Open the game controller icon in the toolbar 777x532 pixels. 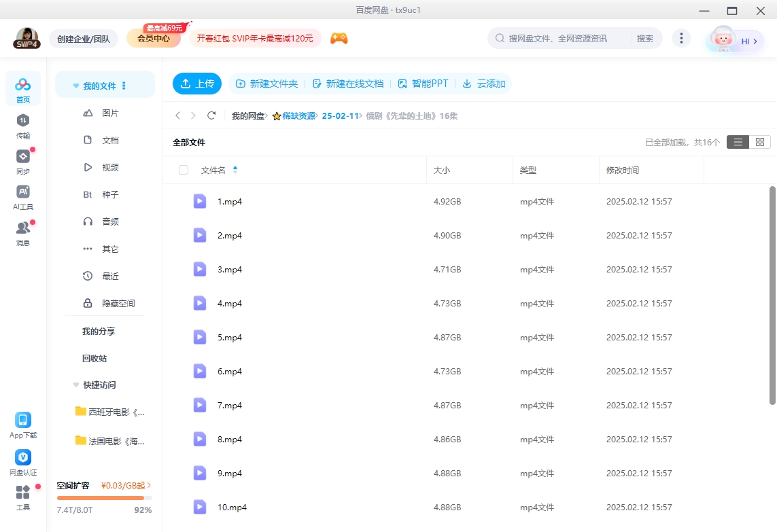tap(339, 38)
